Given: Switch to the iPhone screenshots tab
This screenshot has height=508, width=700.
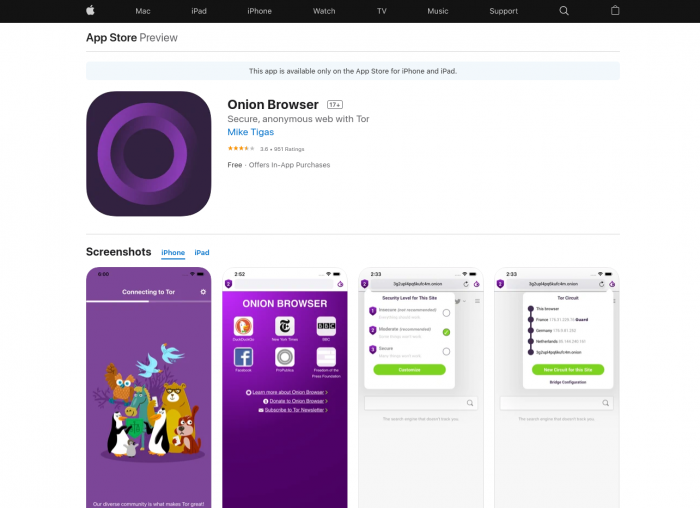Looking at the screenshot, I should click(x=173, y=253).
